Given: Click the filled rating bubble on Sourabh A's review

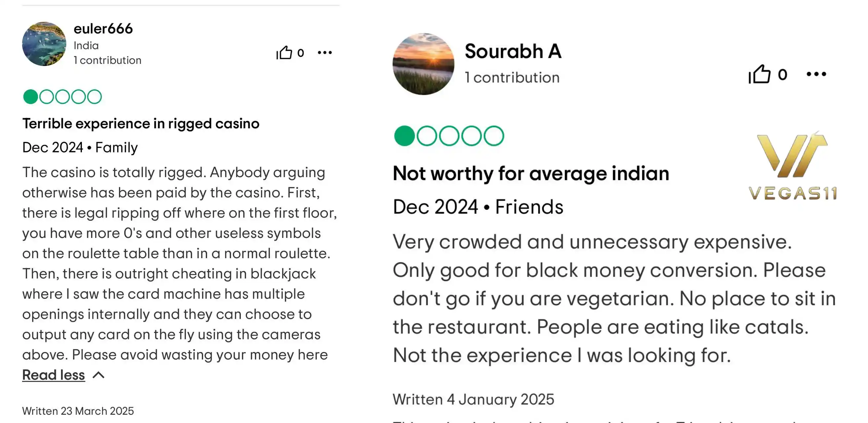Looking at the screenshot, I should pos(404,136).
